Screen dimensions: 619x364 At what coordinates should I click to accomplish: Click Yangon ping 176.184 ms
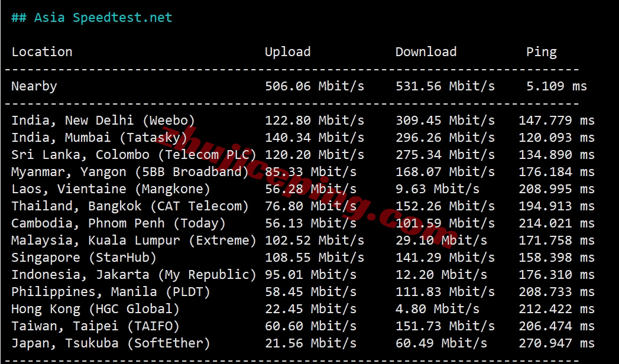tap(556, 172)
